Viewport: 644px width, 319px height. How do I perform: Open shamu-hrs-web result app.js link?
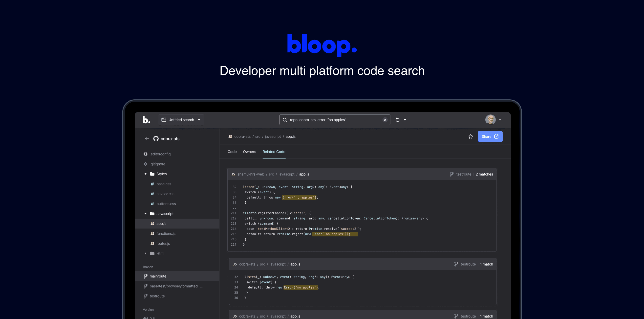click(x=304, y=174)
